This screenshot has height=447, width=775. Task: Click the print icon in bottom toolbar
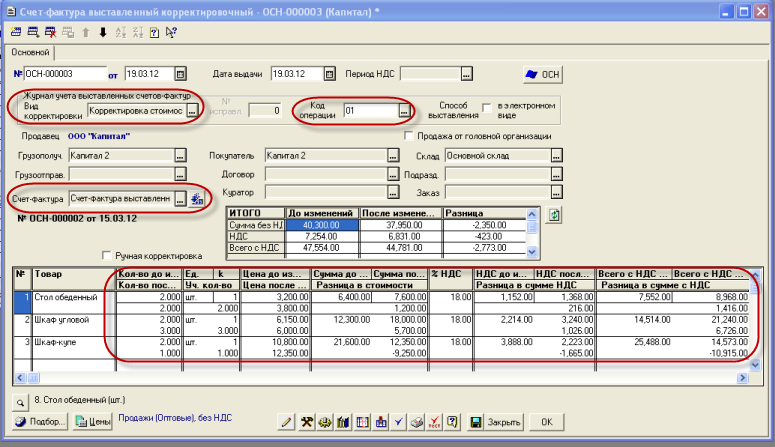point(418,422)
